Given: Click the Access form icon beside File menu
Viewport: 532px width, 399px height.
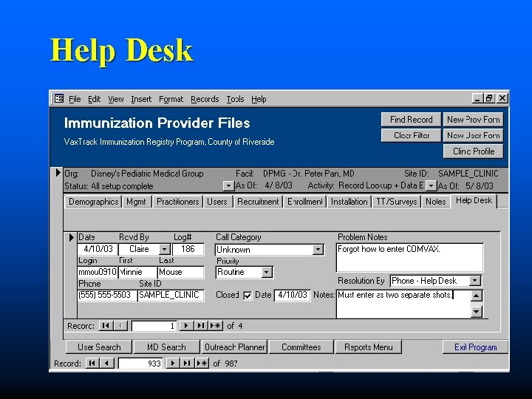Looking at the screenshot, I should [x=59, y=99].
